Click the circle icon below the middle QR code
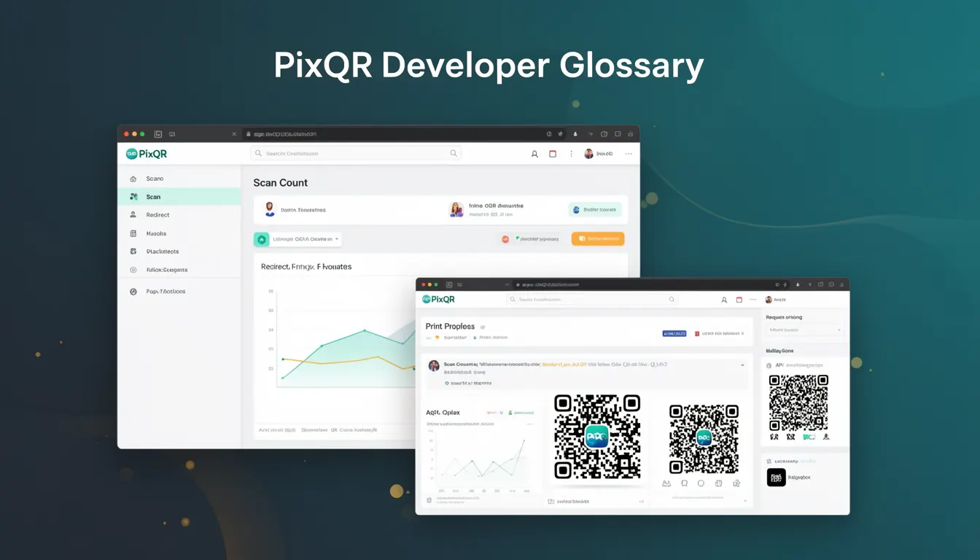 pos(701,483)
